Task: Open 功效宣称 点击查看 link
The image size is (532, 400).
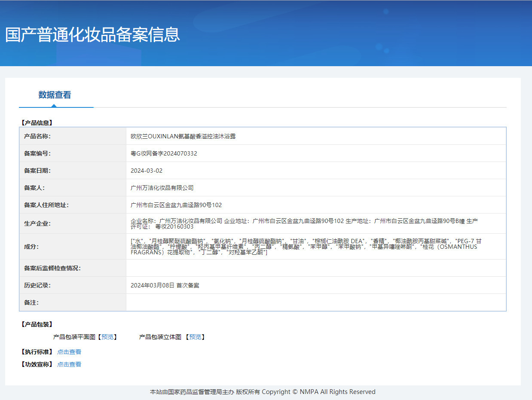Action: (69, 364)
